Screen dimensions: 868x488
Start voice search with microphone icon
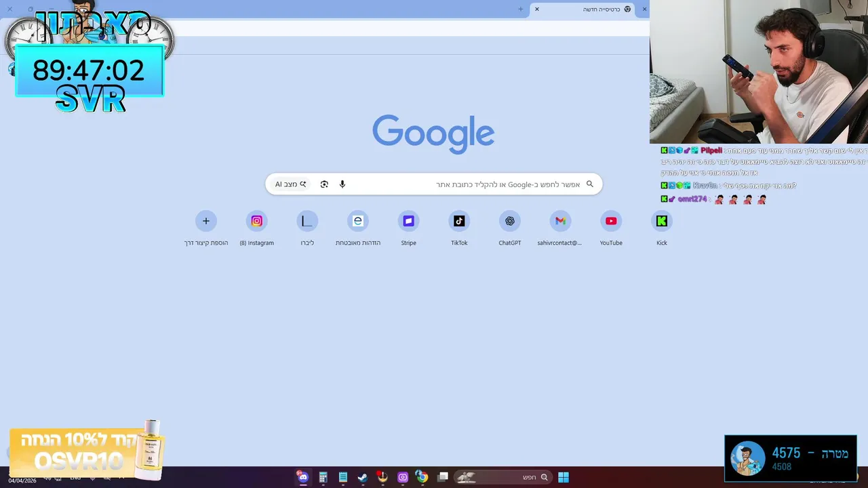pos(342,184)
